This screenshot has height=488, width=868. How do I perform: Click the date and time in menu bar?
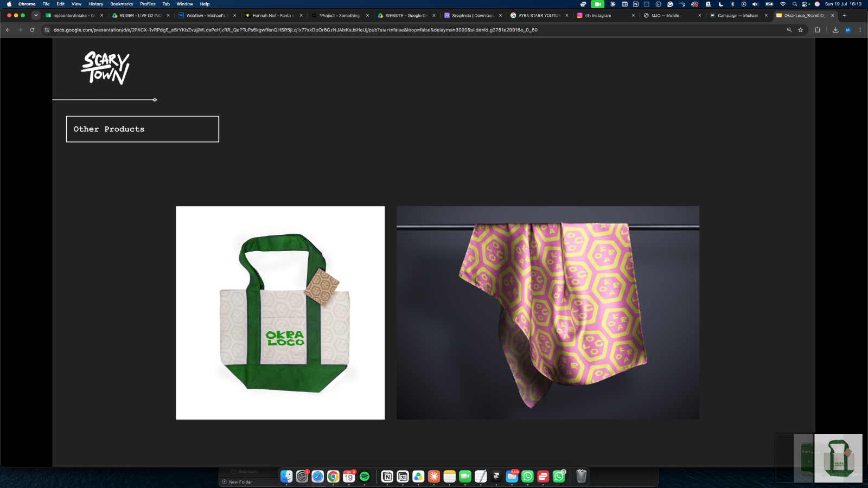pos(843,4)
